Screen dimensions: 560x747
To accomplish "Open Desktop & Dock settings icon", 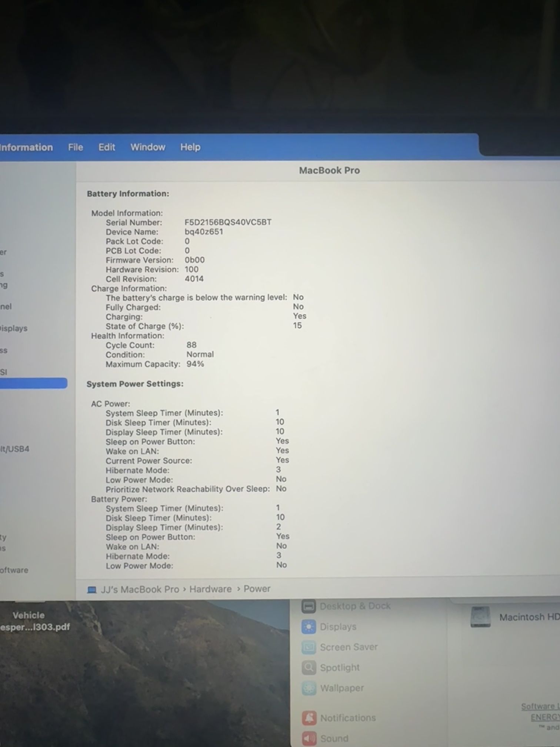I will point(309,607).
